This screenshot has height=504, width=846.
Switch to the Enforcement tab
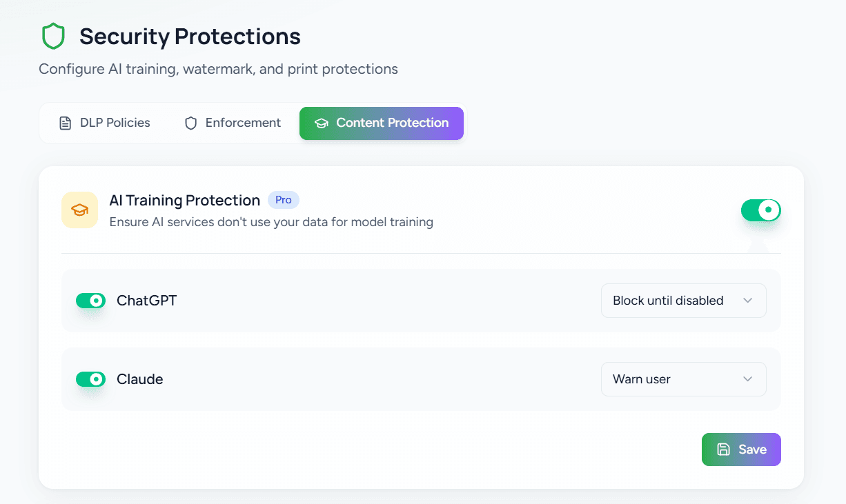(232, 123)
